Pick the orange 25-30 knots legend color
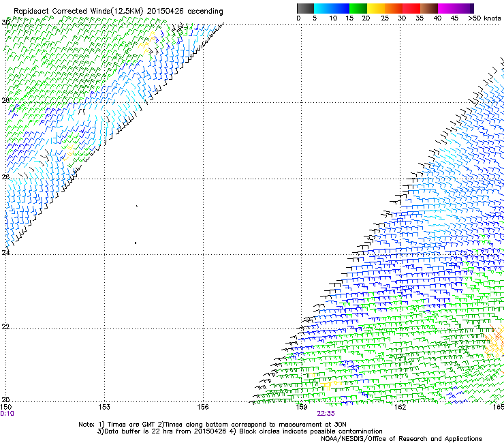 point(394,8)
